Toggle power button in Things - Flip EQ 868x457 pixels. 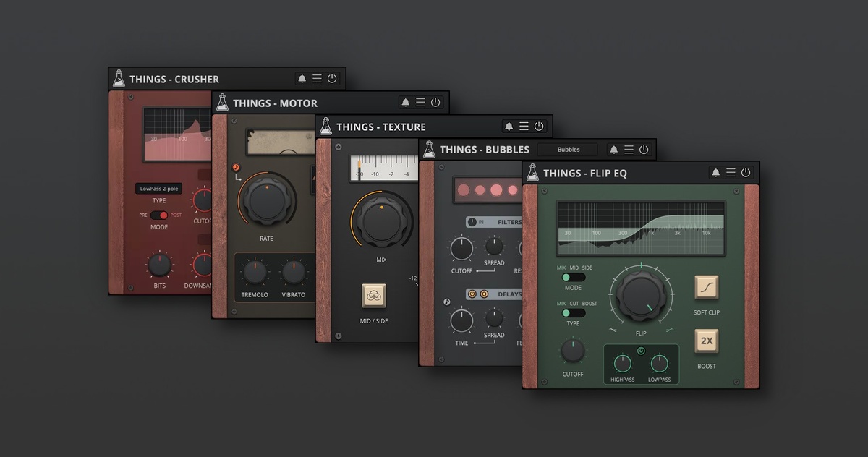[746, 173]
